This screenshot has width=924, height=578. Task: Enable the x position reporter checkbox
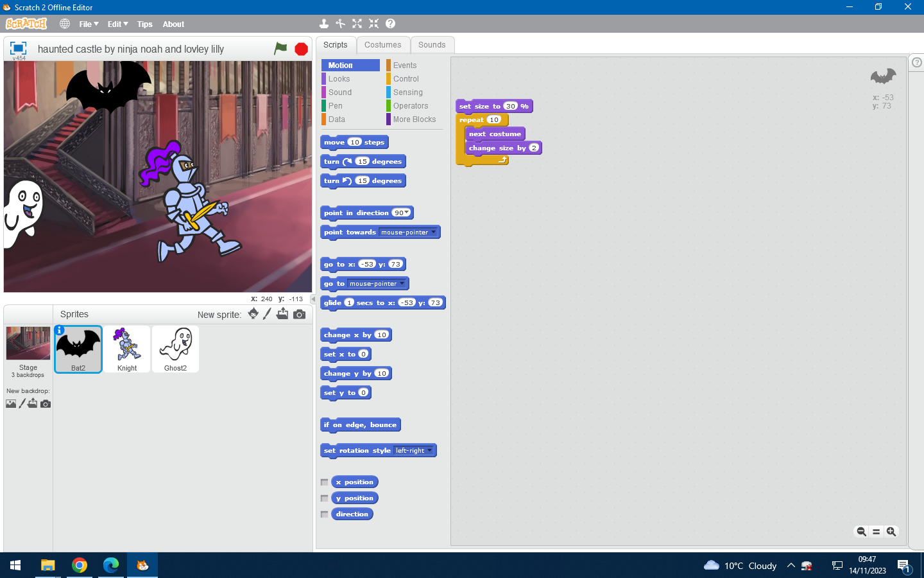click(325, 482)
